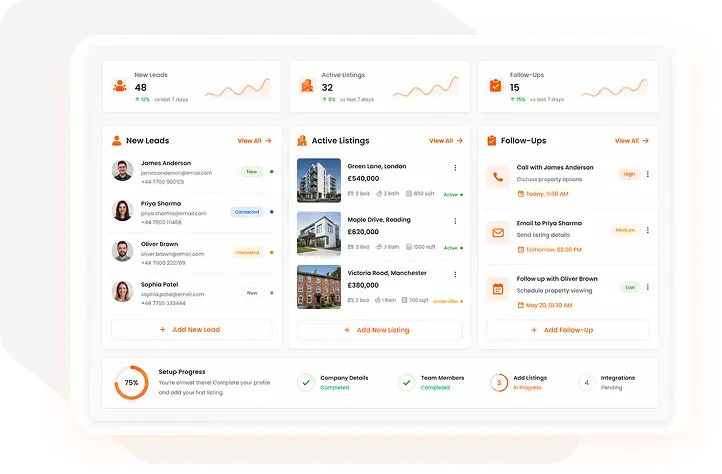This screenshot has width=722, height=474.
Task: Click Integrations Pending step label
Action: pyautogui.click(x=617, y=382)
